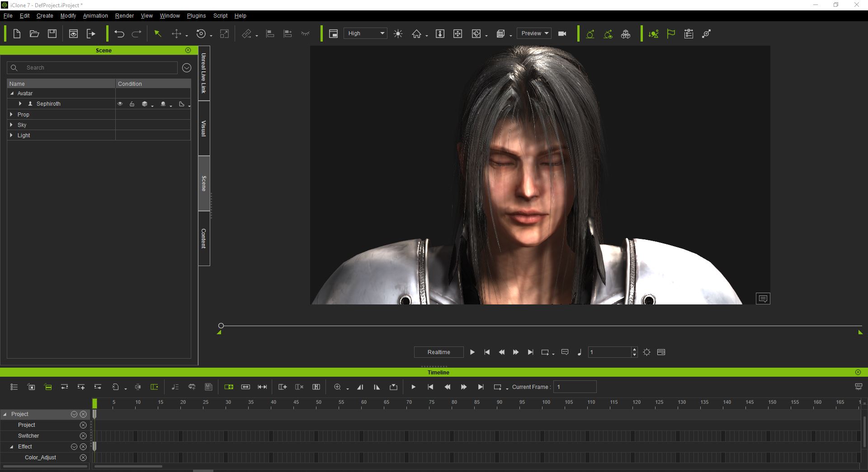Open the File menu
This screenshot has height=472, width=868.
coord(8,16)
